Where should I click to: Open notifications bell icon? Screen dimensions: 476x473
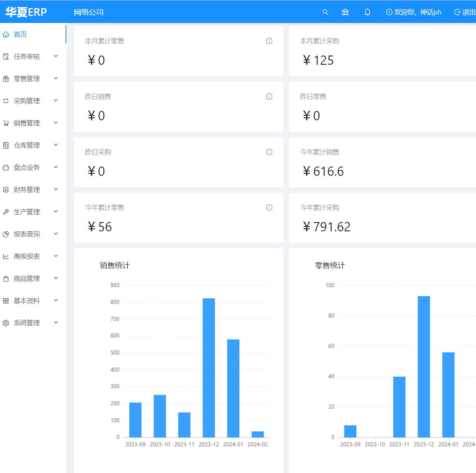point(367,12)
